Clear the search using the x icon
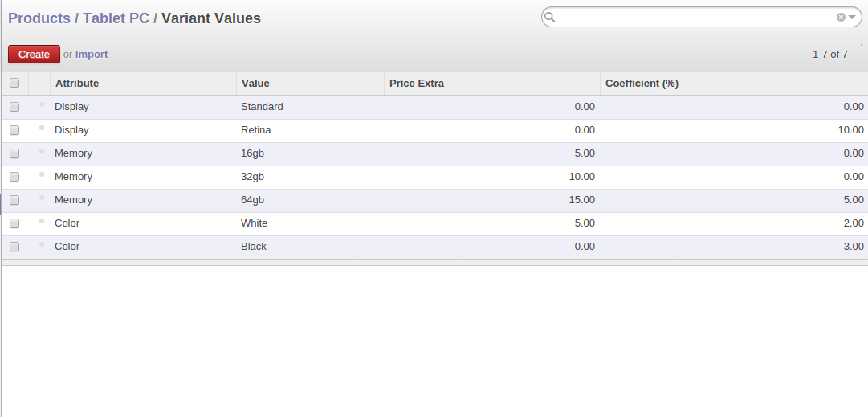This screenshot has width=868, height=417. point(841,18)
